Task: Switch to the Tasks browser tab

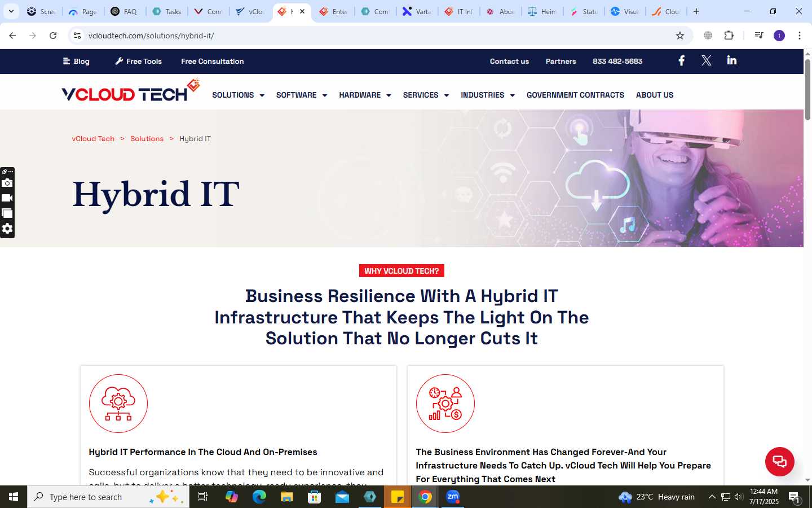Action: tap(167, 11)
